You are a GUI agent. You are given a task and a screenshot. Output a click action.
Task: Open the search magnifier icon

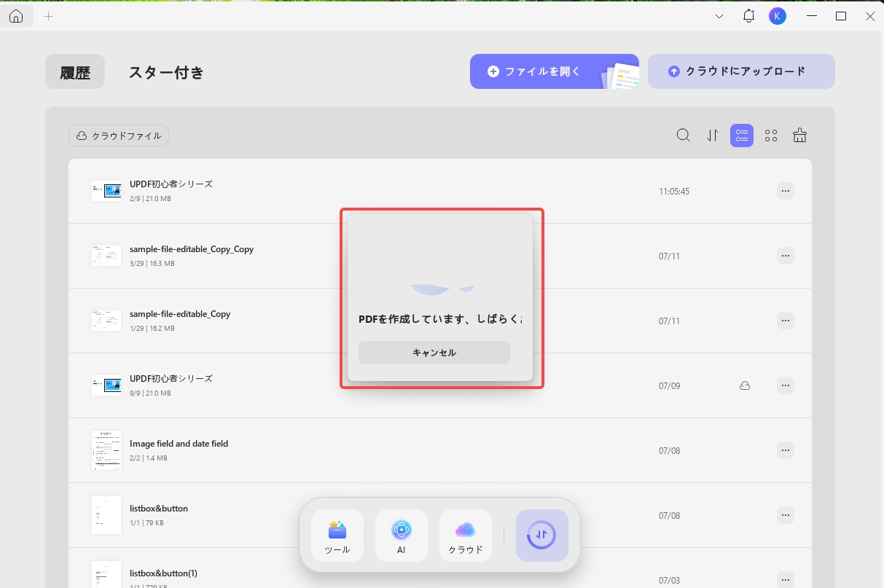coord(683,136)
